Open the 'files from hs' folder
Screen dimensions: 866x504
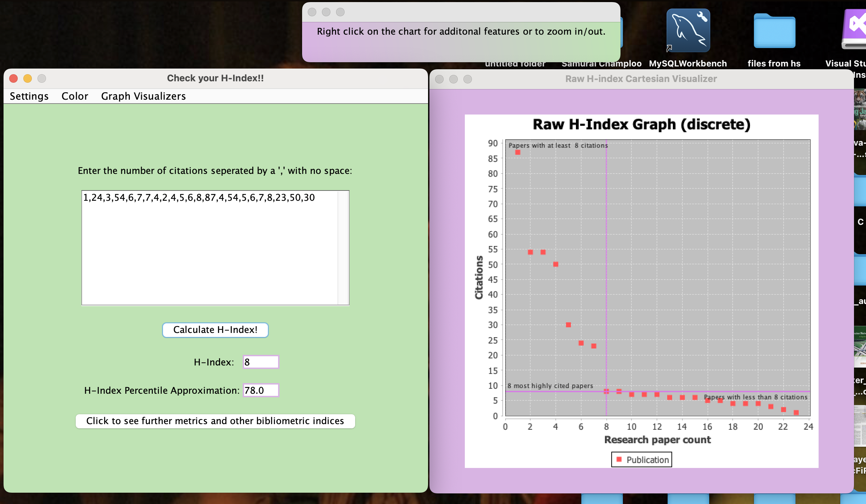(x=774, y=31)
